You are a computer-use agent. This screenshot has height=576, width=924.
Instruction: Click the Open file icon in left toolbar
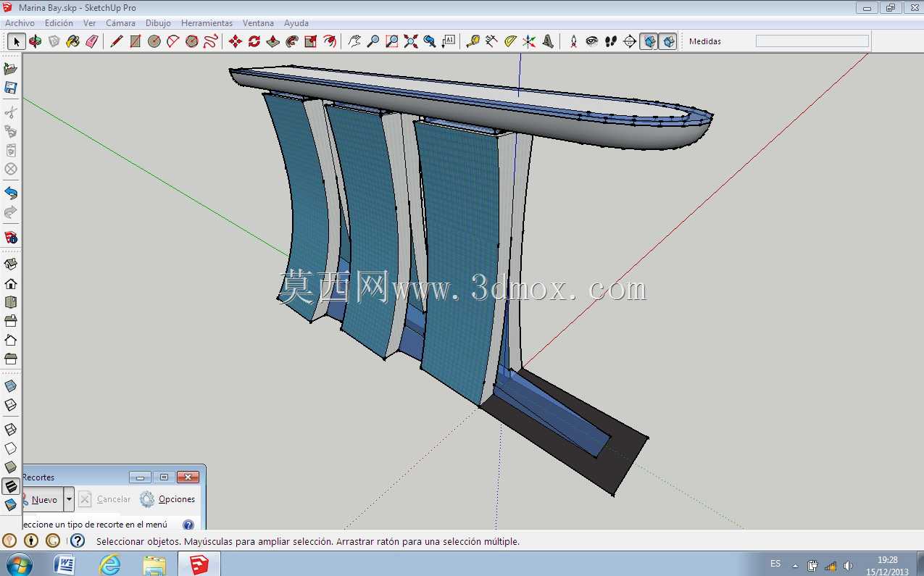(x=11, y=69)
